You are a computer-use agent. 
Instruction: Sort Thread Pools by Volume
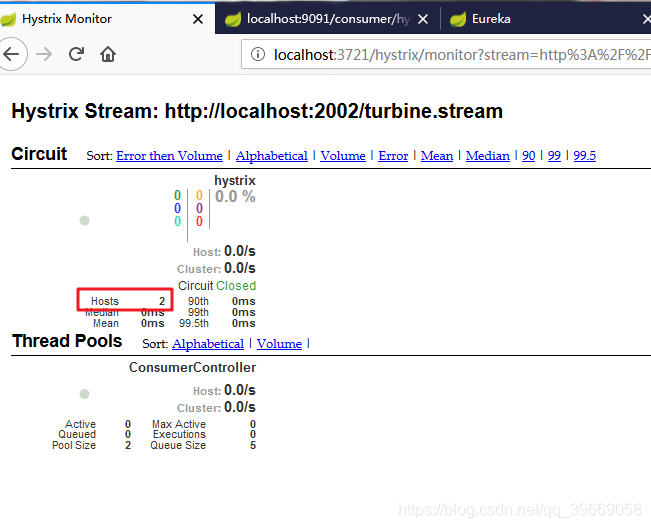279,344
